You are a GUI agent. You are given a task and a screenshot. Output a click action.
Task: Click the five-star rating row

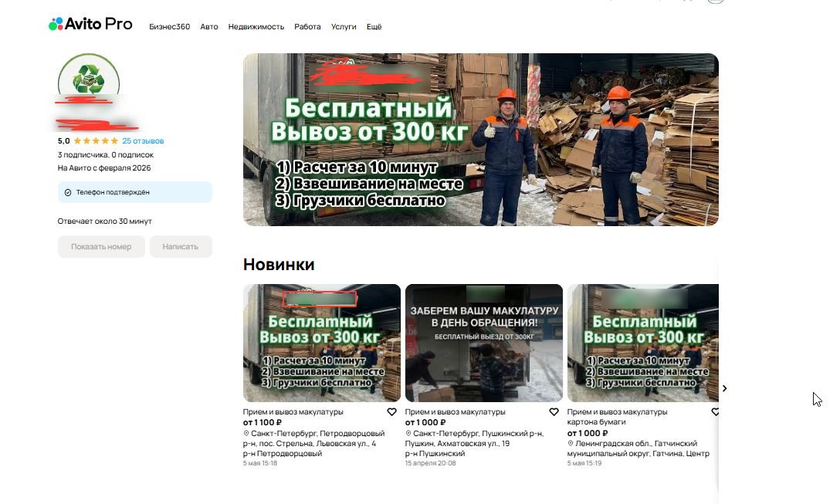tap(96, 141)
